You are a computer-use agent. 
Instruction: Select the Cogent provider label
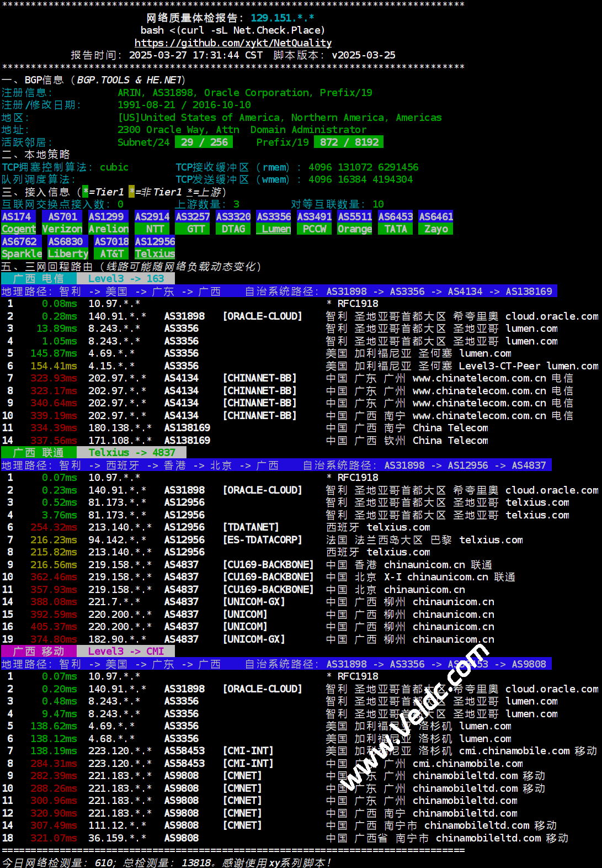click(x=19, y=229)
